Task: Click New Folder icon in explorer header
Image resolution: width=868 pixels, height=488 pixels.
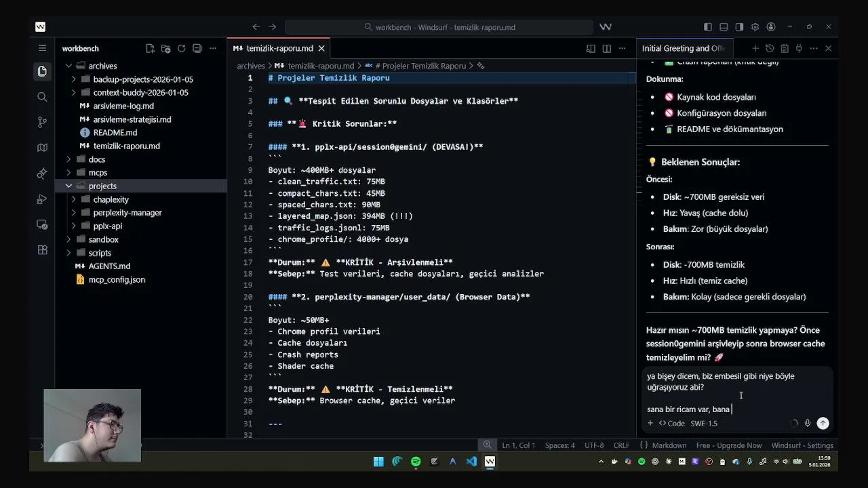Action: point(165,48)
